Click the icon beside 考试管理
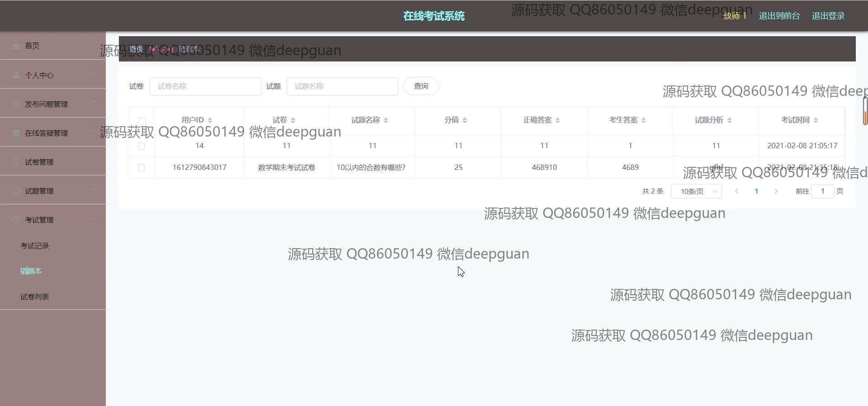868x406 pixels. point(16,219)
